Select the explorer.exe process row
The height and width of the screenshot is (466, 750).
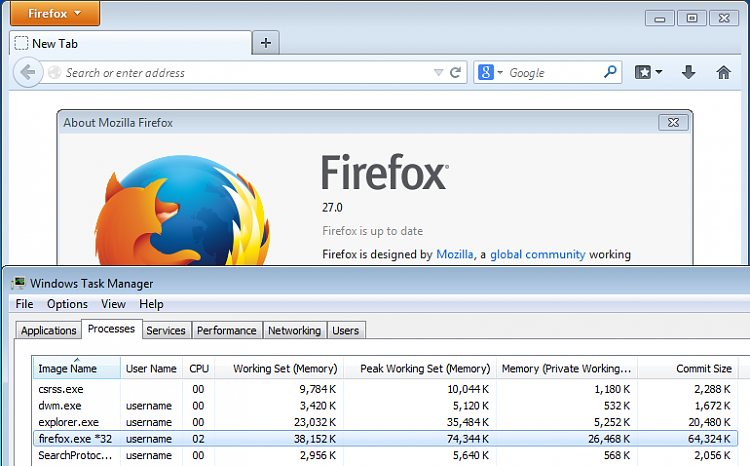pos(385,422)
